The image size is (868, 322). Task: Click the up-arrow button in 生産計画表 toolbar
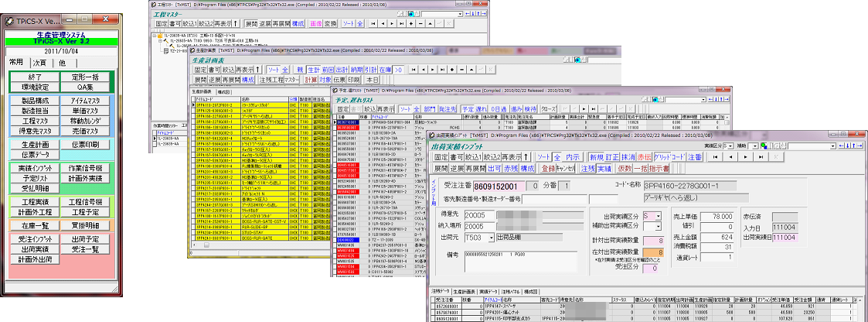point(258,70)
